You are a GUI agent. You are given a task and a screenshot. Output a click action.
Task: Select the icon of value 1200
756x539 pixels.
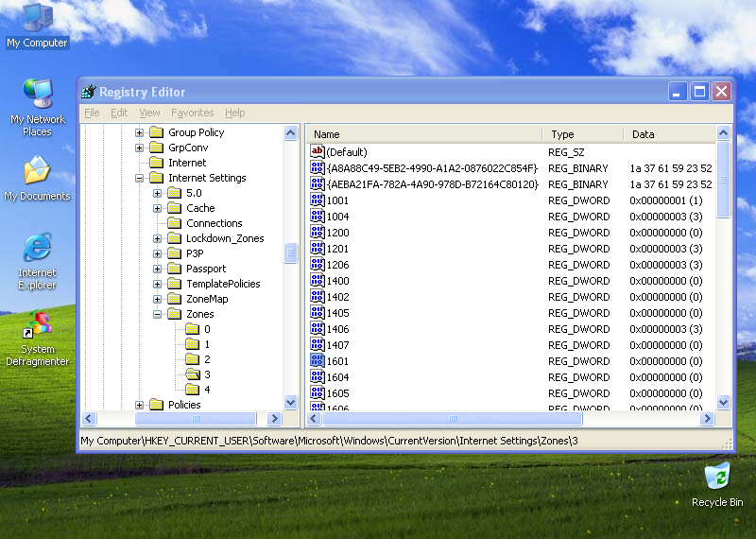[317, 233]
